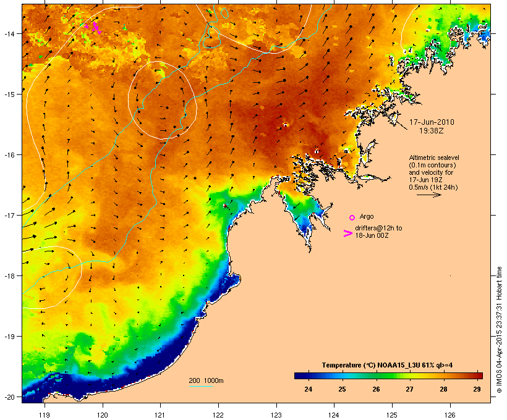
Task: Click the latitude axis label -14
Action: point(9,33)
